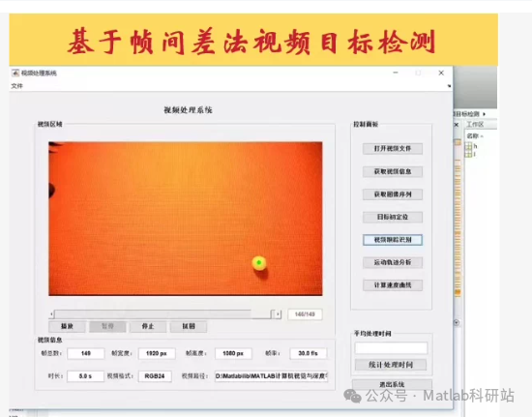Click the 运动轨迹分析 button
This screenshot has height=417, width=532.
click(393, 262)
